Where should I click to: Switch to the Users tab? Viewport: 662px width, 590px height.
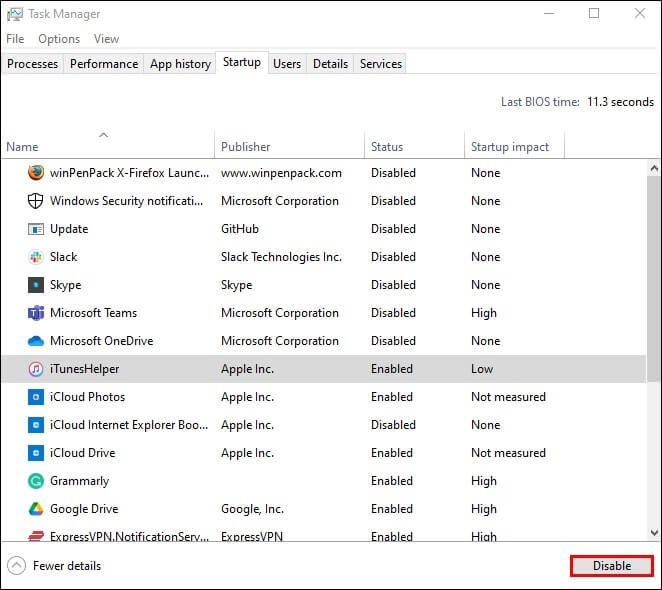(x=287, y=64)
